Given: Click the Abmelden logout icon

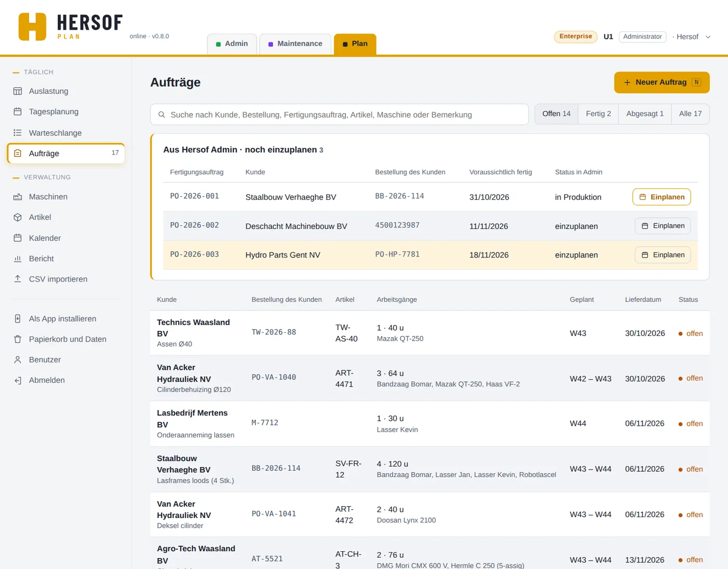Looking at the screenshot, I should [x=18, y=380].
